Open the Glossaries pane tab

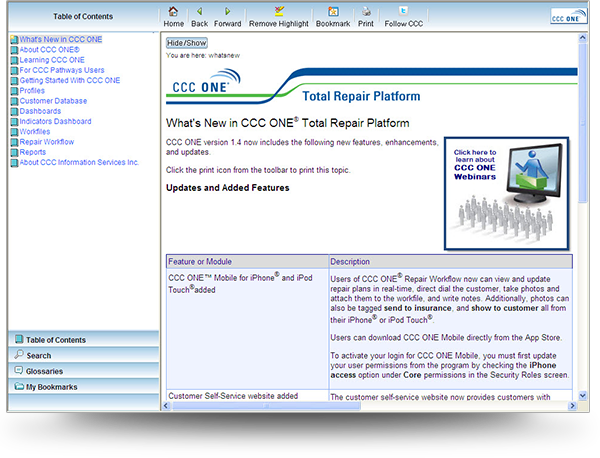coord(83,371)
